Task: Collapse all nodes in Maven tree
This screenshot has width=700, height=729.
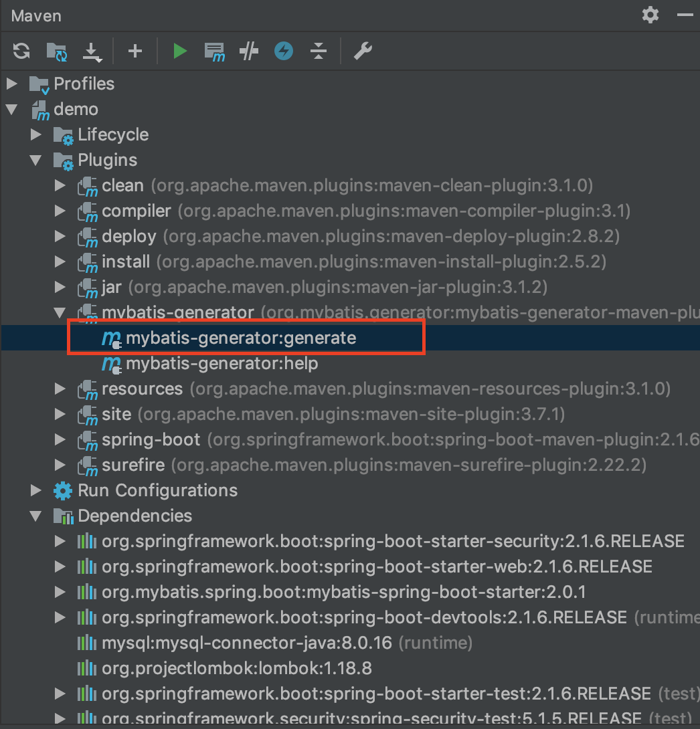Action: click(319, 51)
